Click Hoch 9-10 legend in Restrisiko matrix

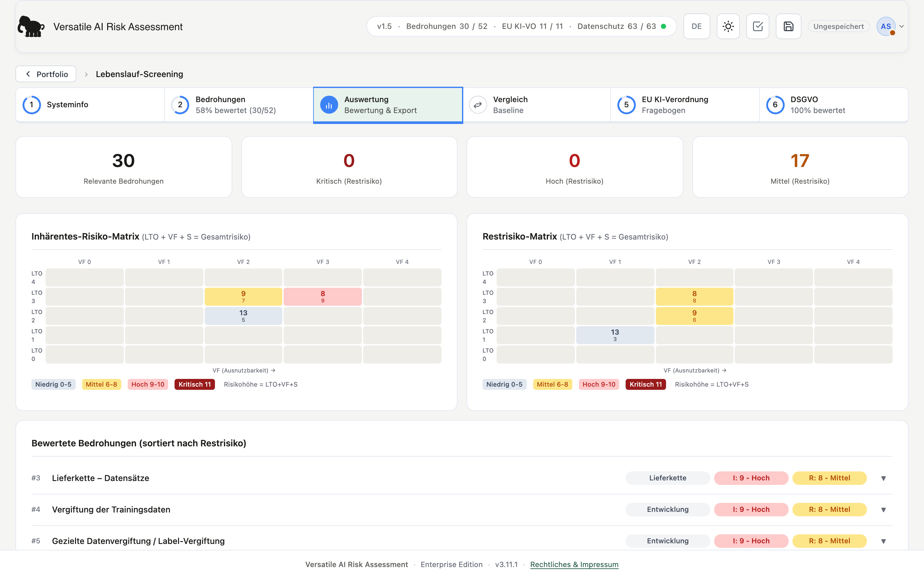[x=599, y=384]
